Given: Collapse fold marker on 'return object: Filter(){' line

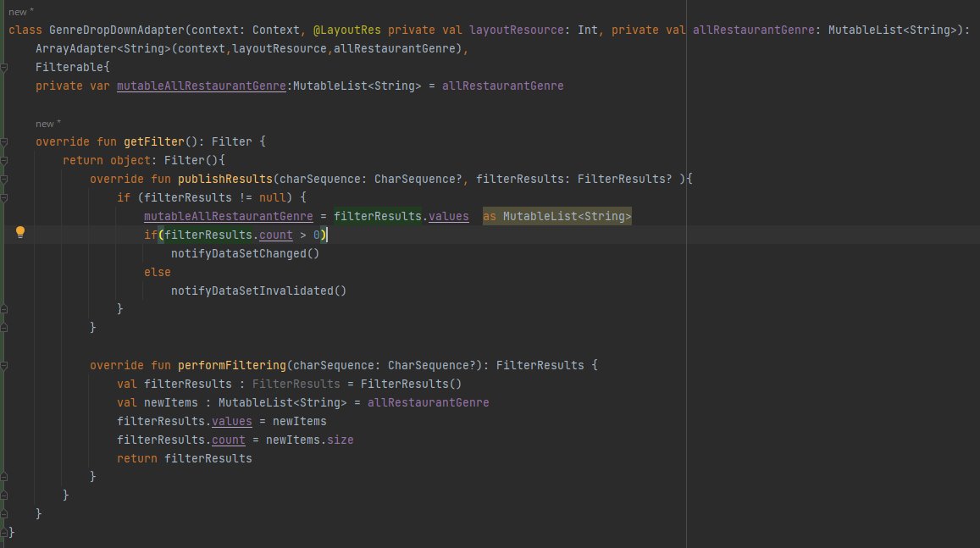Looking at the screenshot, I should click(x=3, y=161).
